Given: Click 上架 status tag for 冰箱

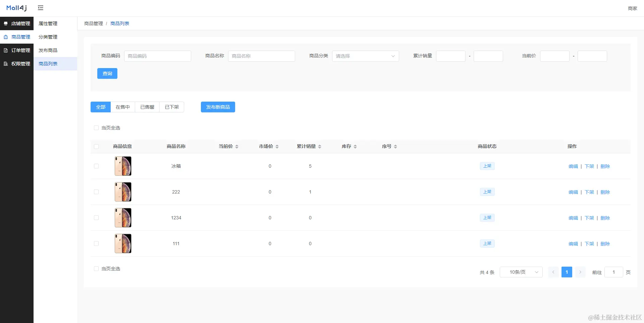Looking at the screenshot, I should pos(487,166).
